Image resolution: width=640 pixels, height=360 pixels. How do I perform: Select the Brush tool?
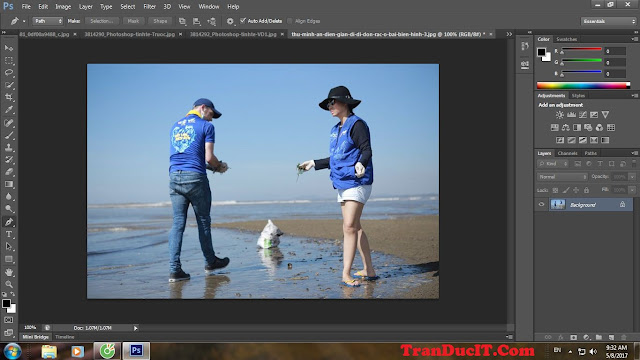[9, 135]
